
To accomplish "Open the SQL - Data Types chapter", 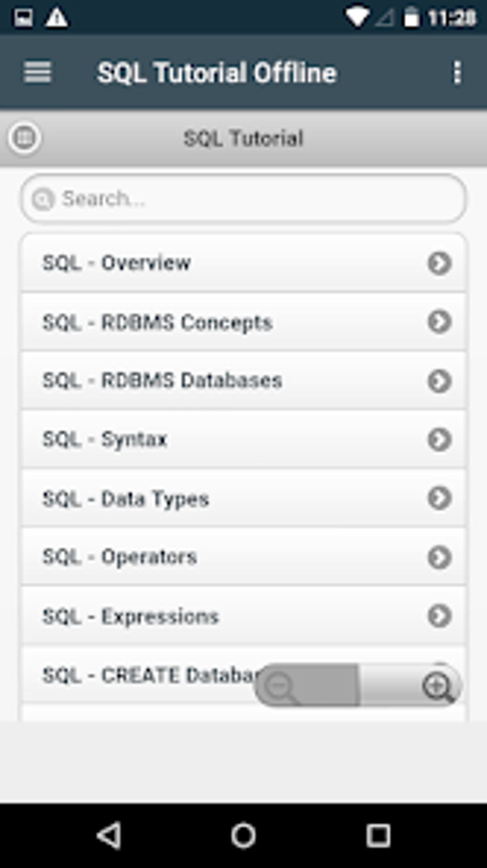I will click(126, 499).
